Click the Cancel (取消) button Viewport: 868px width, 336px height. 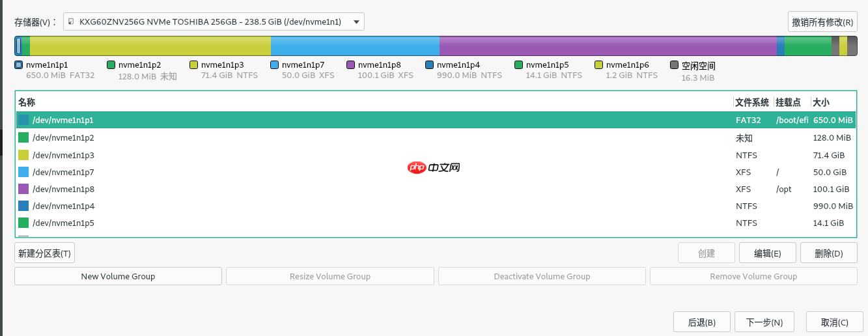pos(834,322)
